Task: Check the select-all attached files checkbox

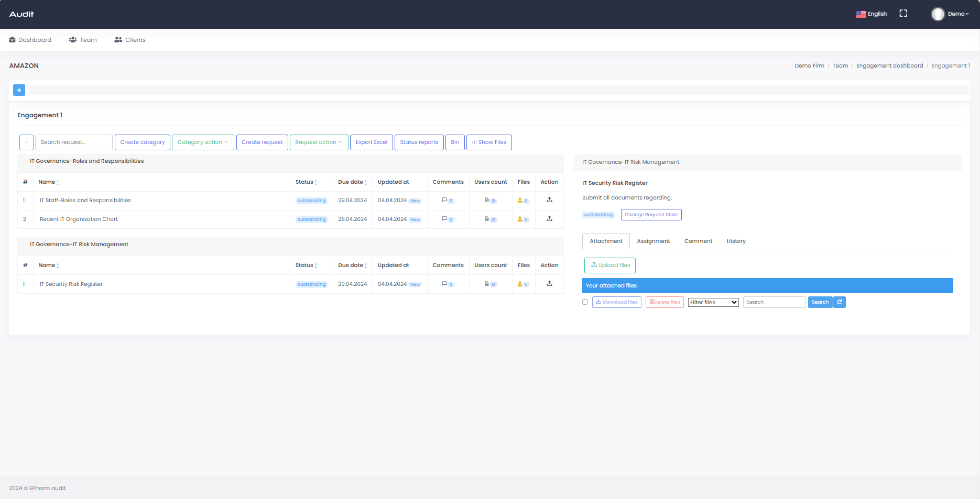Action: tap(585, 302)
